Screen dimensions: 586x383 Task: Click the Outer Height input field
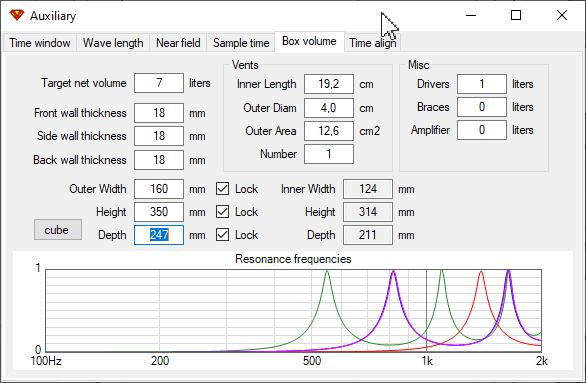coord(159,212)
